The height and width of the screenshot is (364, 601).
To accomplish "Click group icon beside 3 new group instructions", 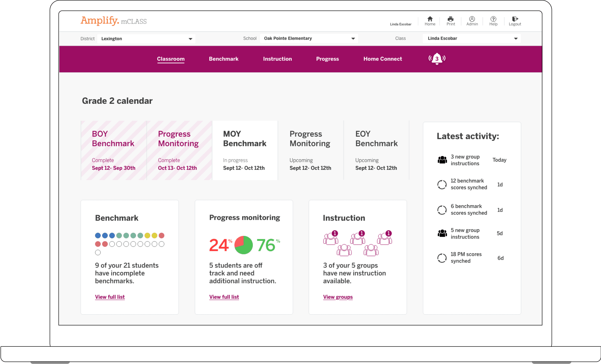I will click(442, 160).
